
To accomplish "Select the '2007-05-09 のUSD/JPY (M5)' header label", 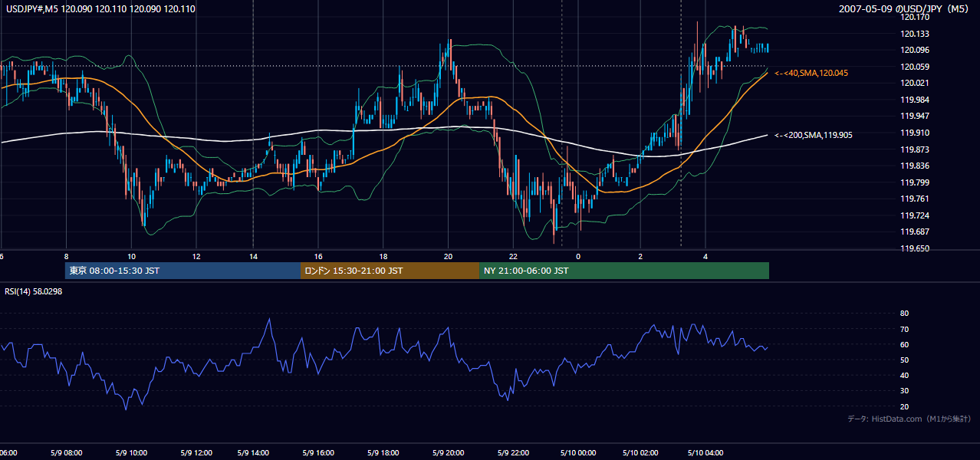I will (x=905, y=8).
